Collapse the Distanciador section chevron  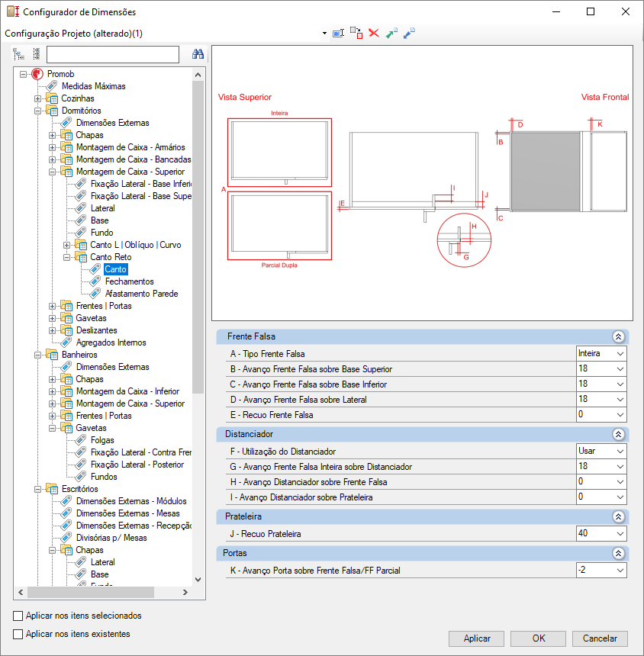[618, 434]
